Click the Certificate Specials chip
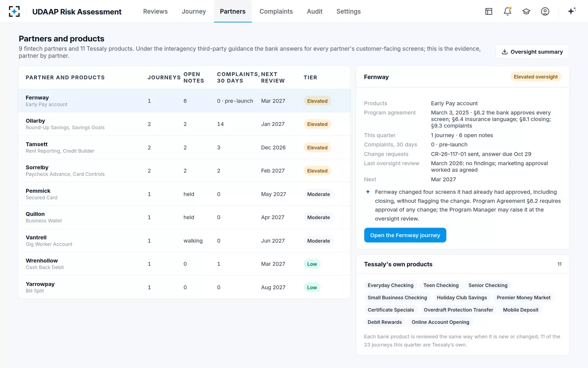Image resolution: width=588 pixels, height=368 pixels. [x=391, y=310]
